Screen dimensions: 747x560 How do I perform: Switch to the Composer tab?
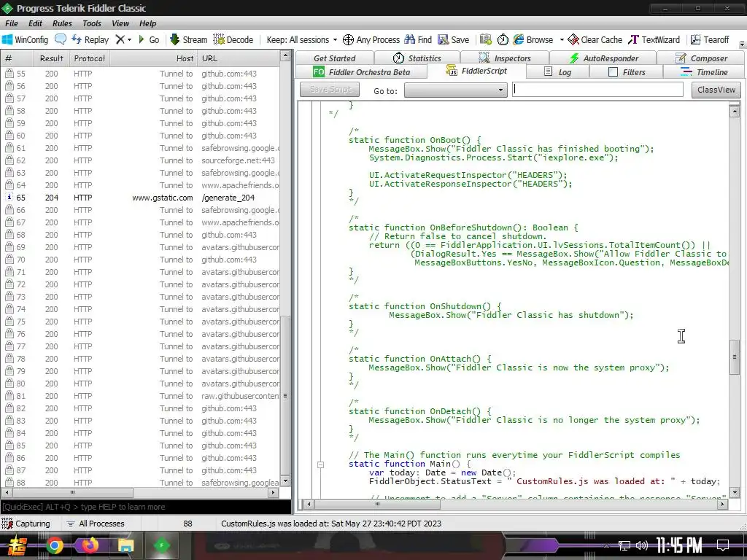(700, 58)
